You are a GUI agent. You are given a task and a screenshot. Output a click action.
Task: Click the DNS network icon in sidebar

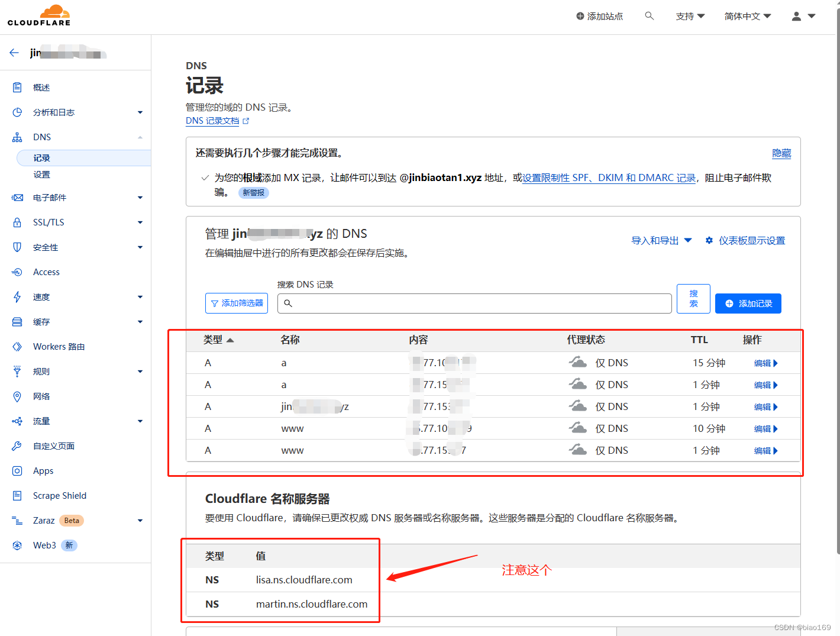point(17,137)
